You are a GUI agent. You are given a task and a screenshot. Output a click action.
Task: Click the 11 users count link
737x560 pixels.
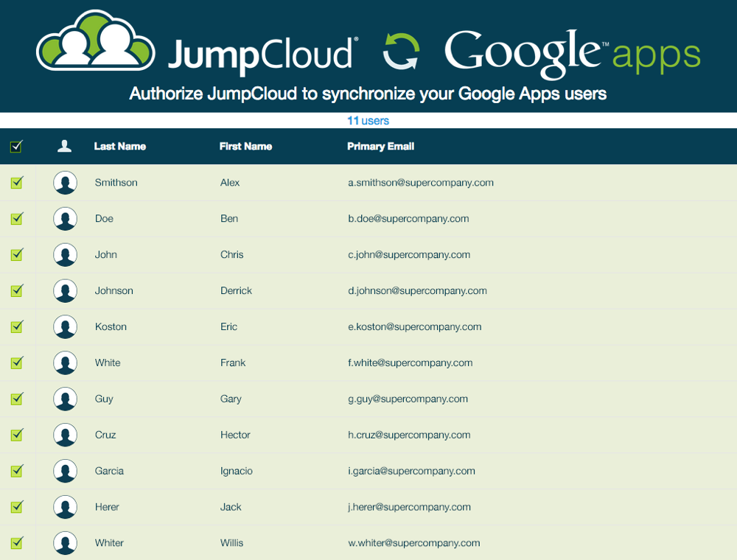click(368, 121)
